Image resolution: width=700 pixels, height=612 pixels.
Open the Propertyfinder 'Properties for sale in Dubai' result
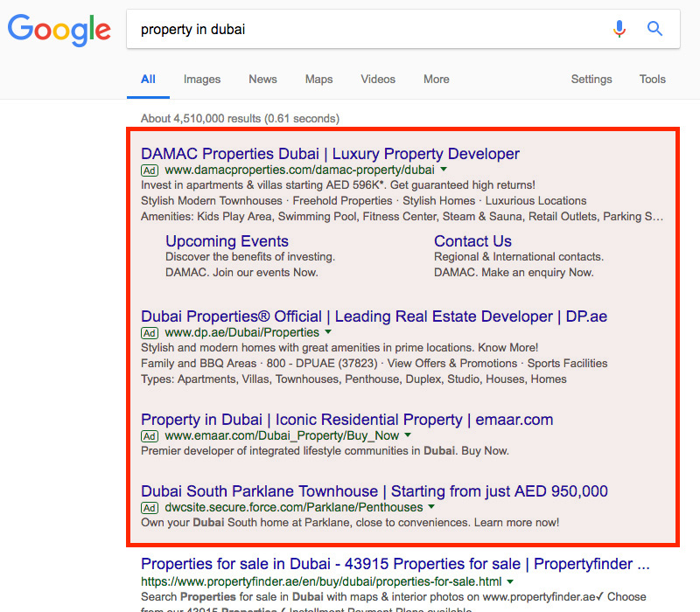(395, 564)
